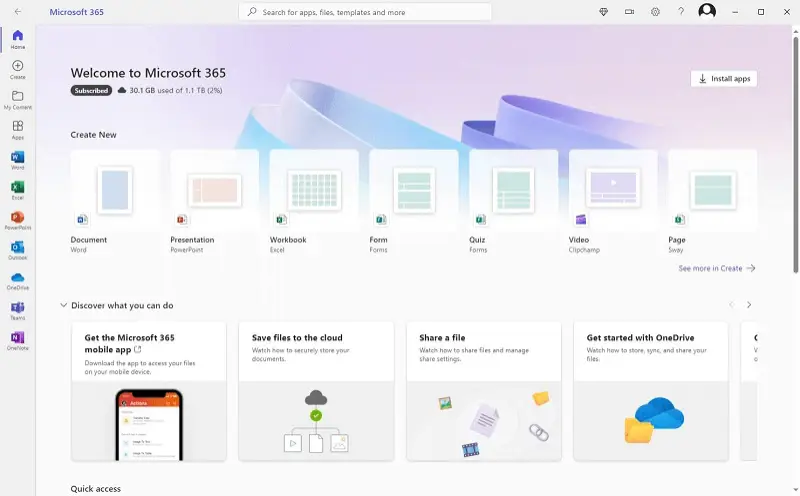Create a new Quiz in Forms
This screenshot has width=800, height=496.
click(513, 202)
